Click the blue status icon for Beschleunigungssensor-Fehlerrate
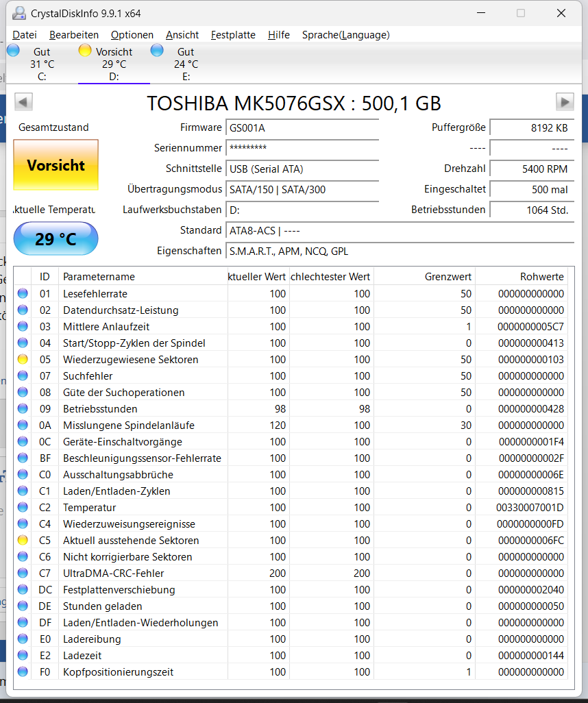This screenshot has height=703, width=588. 23,458
